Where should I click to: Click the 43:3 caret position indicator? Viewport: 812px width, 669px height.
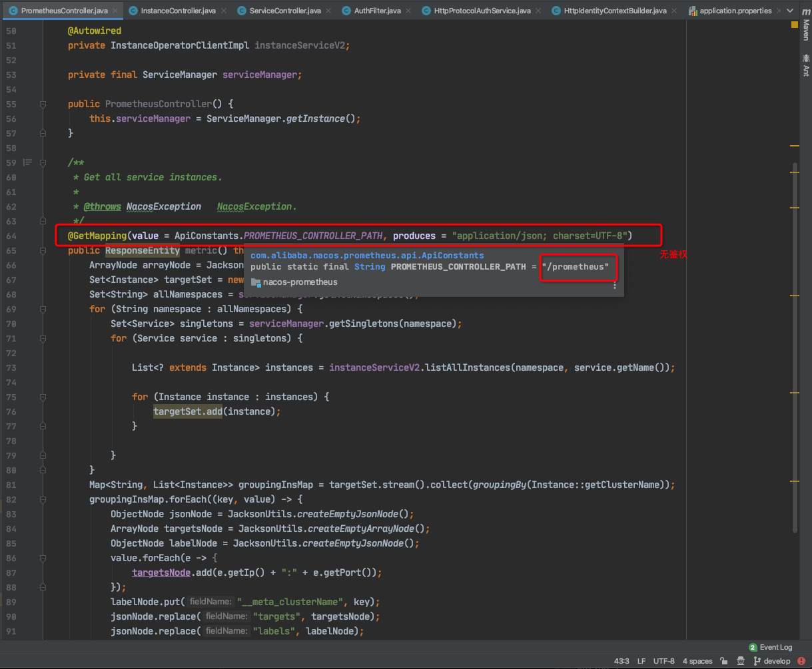621,661
